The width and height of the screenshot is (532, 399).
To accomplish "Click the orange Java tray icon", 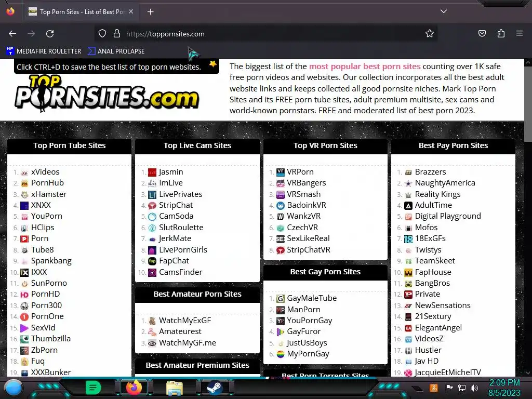I will pos(434,388).
